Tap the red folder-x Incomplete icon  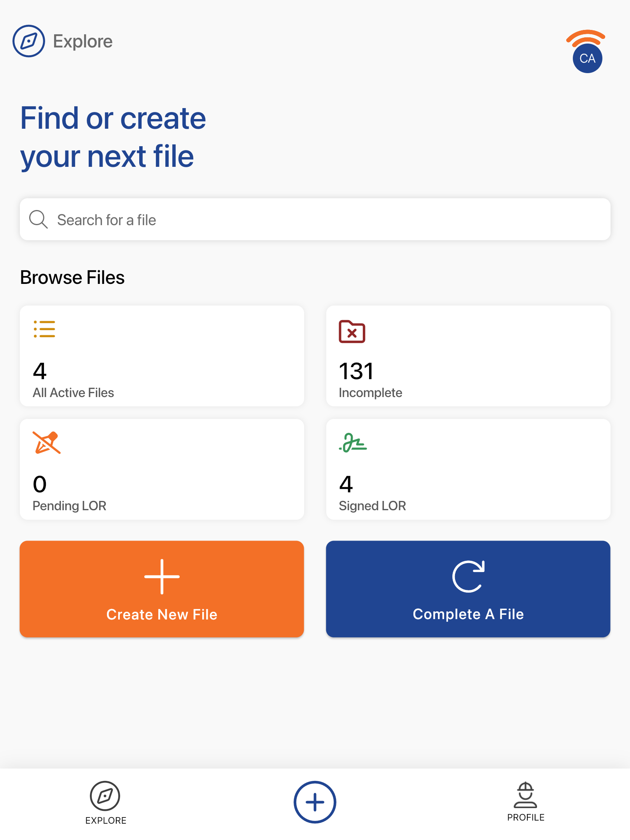pyautogui.click(x=352, y=332)
